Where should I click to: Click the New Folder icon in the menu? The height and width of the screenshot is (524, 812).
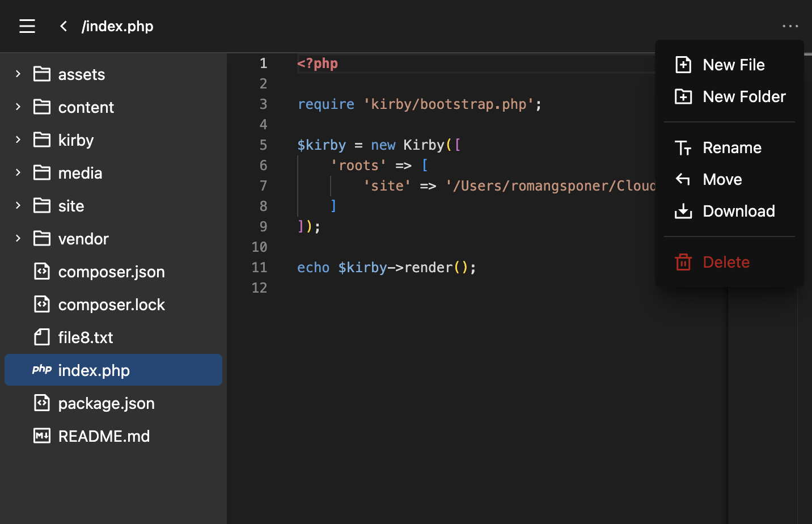coord(683,96)
